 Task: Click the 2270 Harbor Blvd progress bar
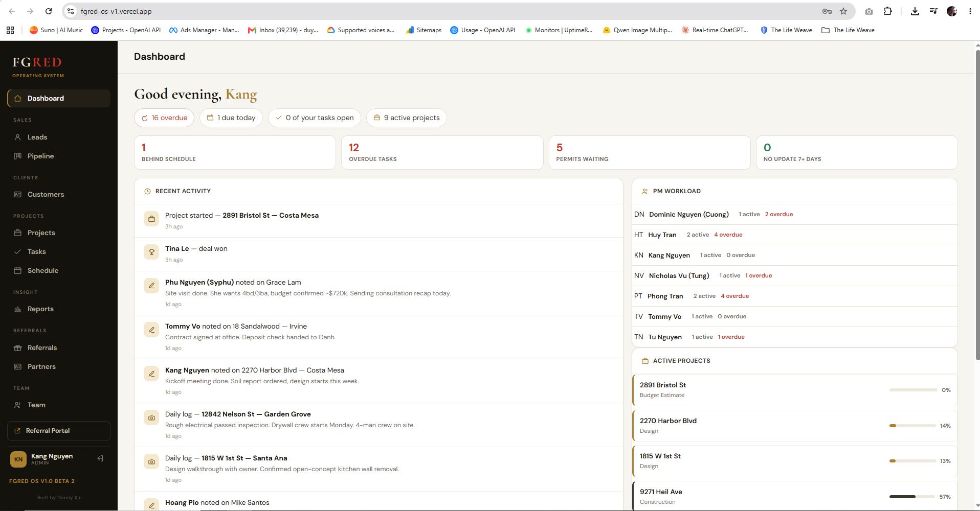pyautogui.click(x=912, y=426)
